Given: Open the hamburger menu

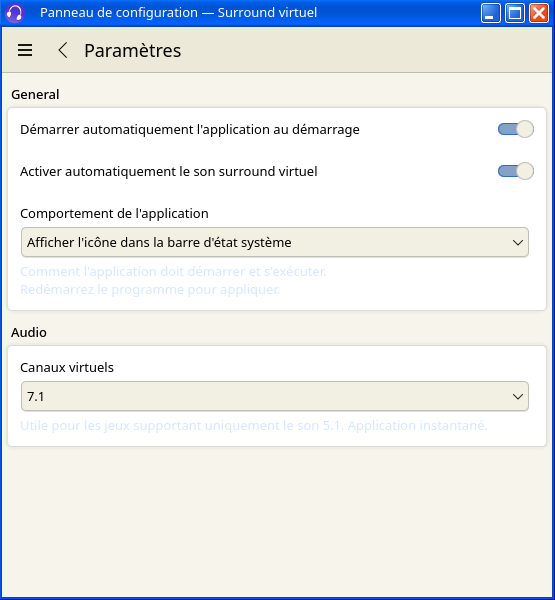Looking at the screenshot, I should 25,50.
